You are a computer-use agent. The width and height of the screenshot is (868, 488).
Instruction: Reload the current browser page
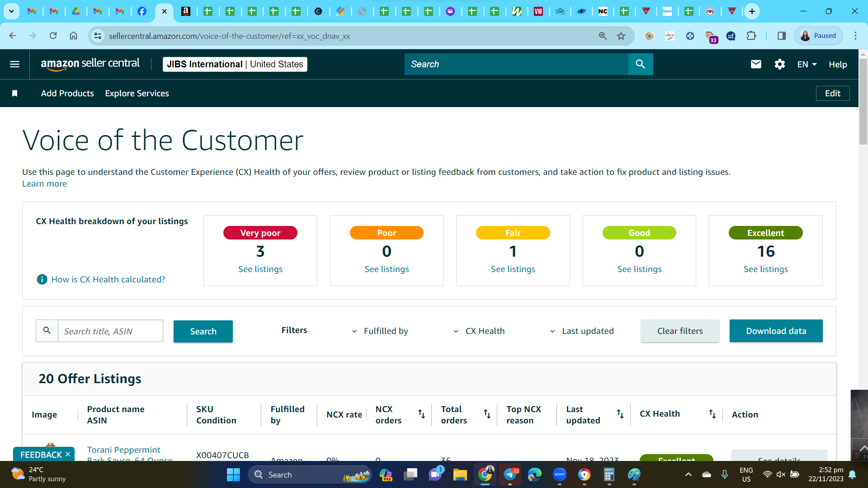coord(53,36)
